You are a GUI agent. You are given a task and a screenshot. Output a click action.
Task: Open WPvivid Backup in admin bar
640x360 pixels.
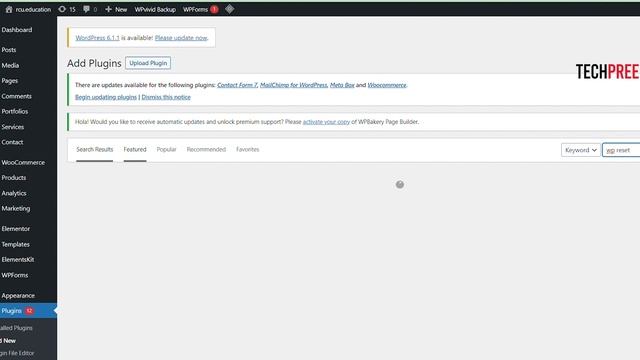click(155, 9)
